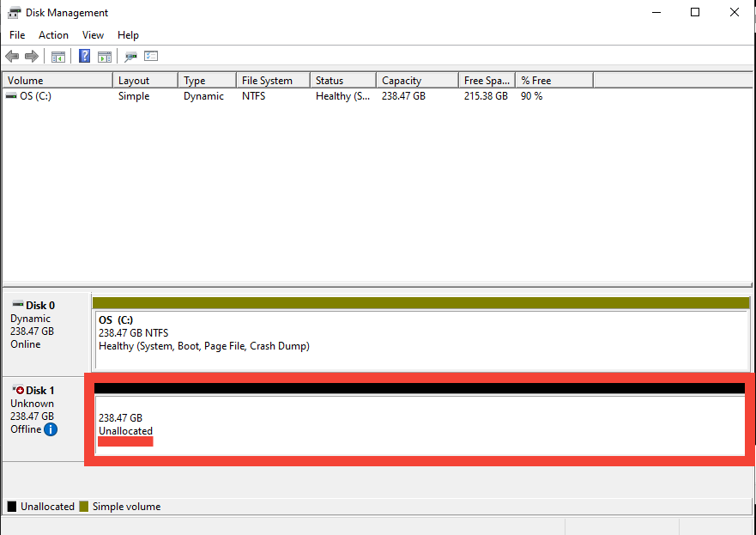Click the Disk Management window title icon
This screenshot has height=535, width=756.
point(13,12)
